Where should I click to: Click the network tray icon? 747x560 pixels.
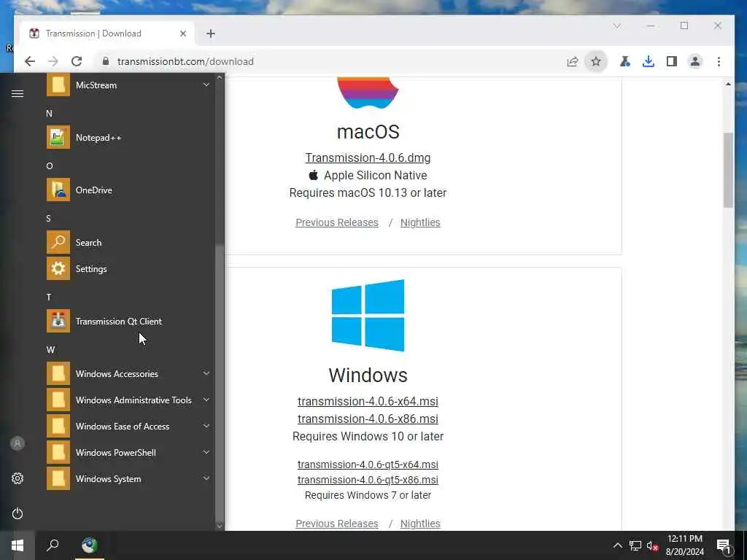[635, 545]
